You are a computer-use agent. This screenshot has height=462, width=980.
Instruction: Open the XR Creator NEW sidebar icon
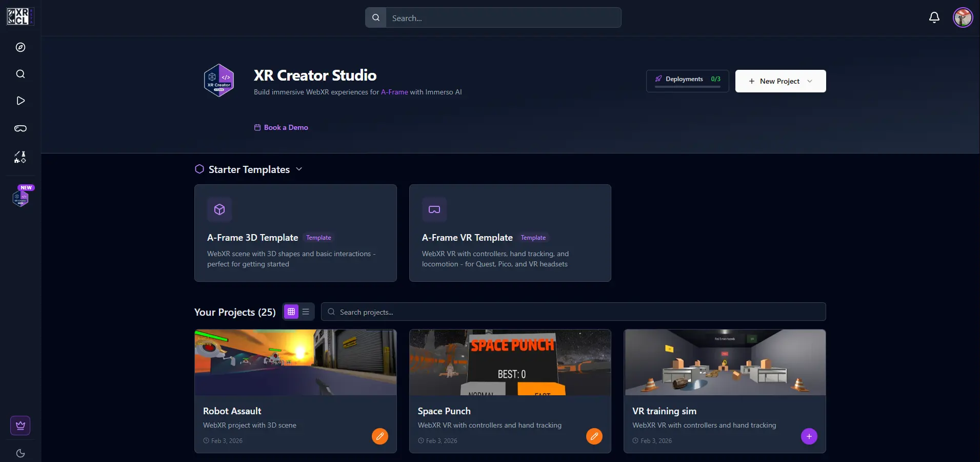(x=21, y=198)
